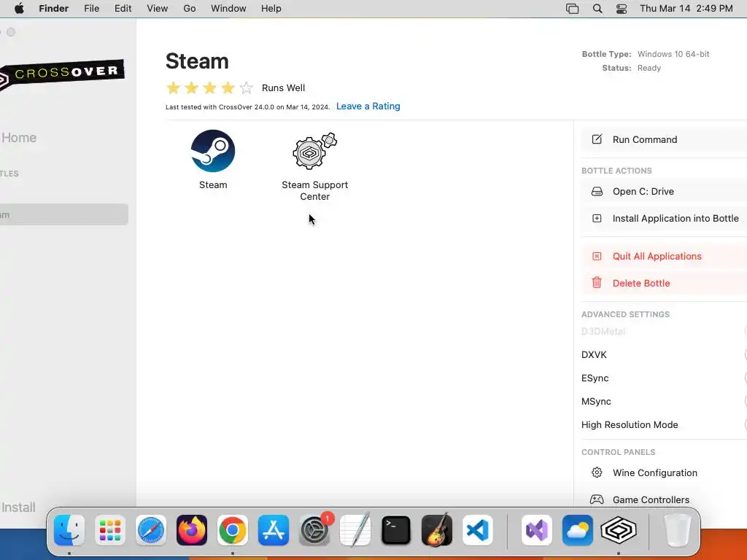Click the Spotlight search icon in menu bar

click(x=597, y=9)
